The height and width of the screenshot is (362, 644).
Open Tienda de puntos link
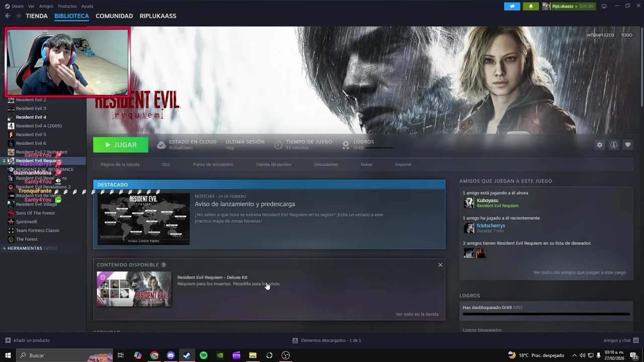tap(273, 164)
